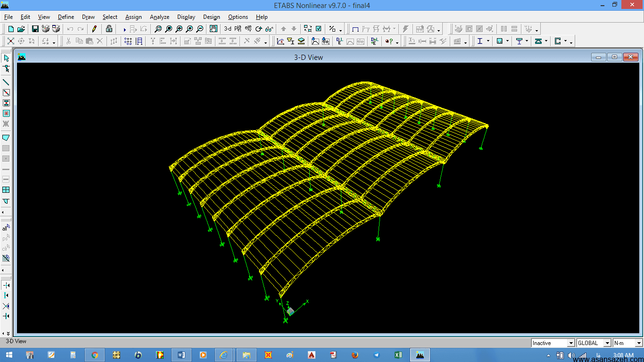
Task: Run analysis with the play arrow
Action: [x=124, y=29]
